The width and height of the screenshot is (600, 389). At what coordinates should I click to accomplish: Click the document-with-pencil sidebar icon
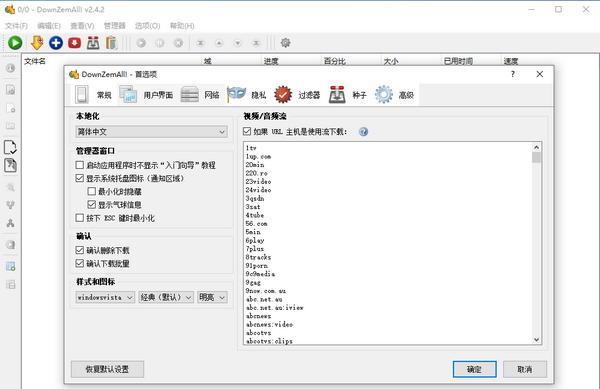[x=10, y=165]
